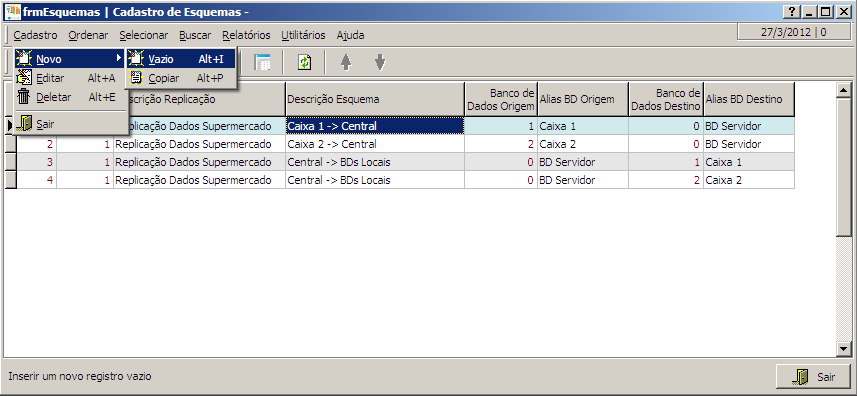
Task: Click 'BD Servidor' destino cell in row 1
Action: click(x=749, y=126)
